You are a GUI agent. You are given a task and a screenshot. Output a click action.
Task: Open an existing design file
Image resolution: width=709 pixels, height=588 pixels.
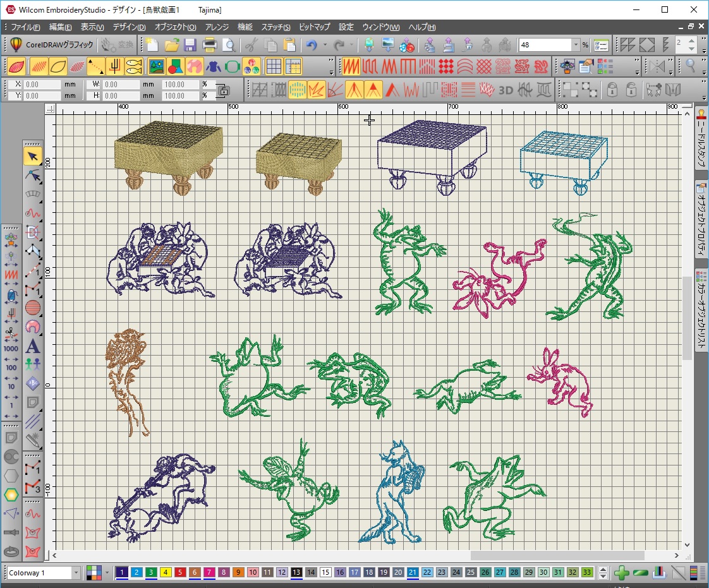[172, 45]
